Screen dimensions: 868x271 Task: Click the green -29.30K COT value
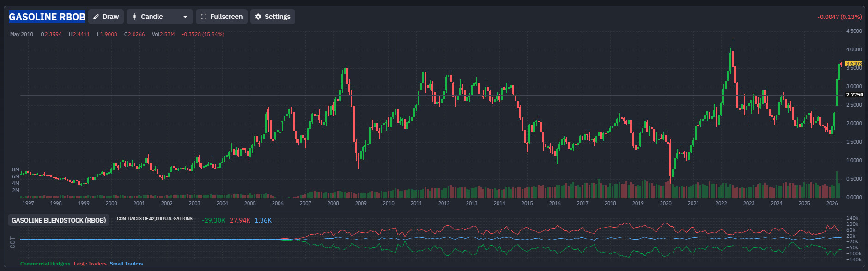pyautogui.click(x=213, y=220)
